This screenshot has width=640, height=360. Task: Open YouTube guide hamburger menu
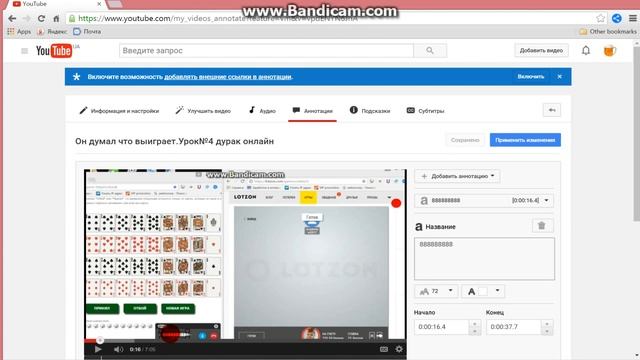(24, 51)
